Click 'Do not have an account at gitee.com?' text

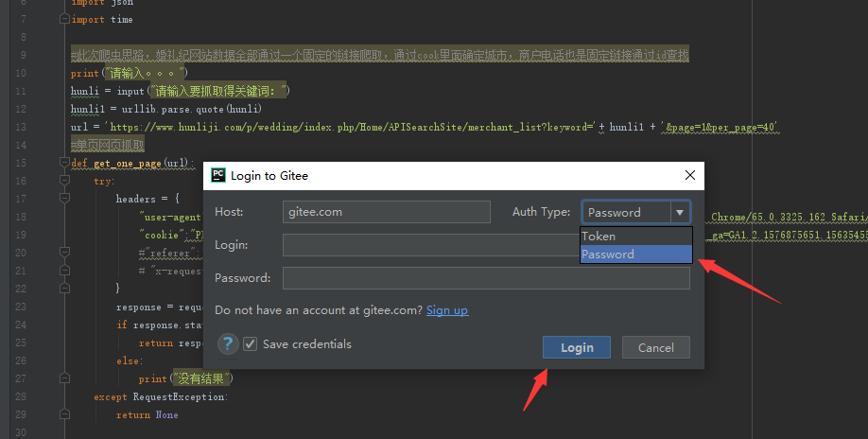[319, 310]
